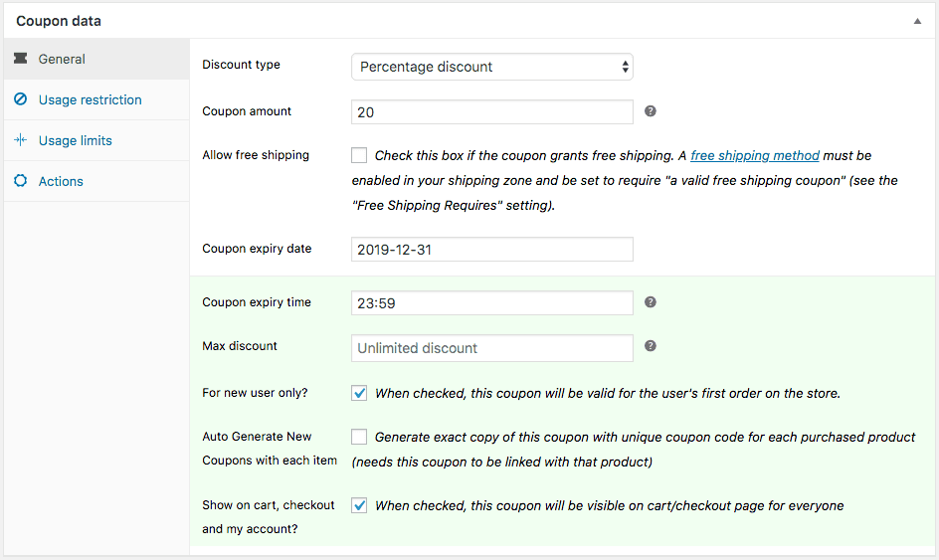This screenshot has width=939, height=560.
Task: Enable the Allow free shipping checkbox
Action: pos(359,155)
